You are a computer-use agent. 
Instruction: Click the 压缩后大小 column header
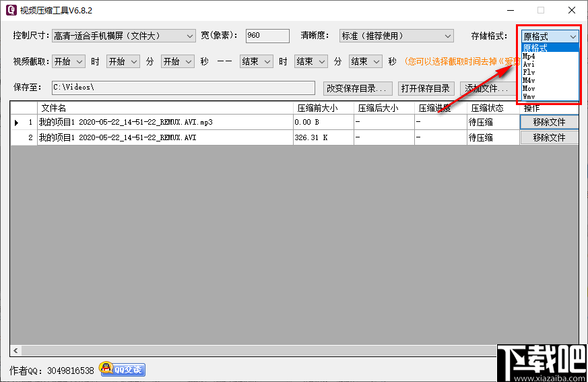(384, 108)
